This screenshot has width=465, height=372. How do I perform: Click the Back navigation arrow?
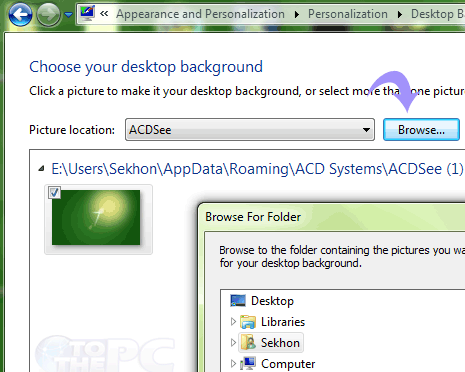click(x=20, y=15)
